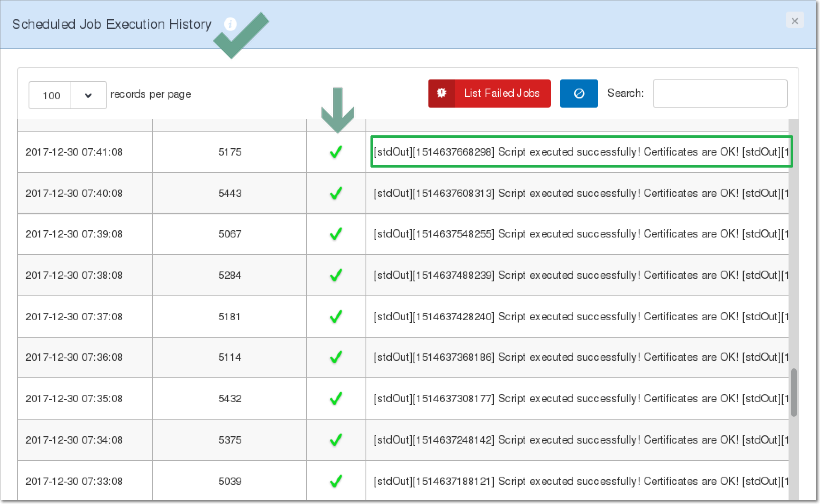820x504 pixels.
Task: Open output message with id 1514637188121
Action: (581, 481)
